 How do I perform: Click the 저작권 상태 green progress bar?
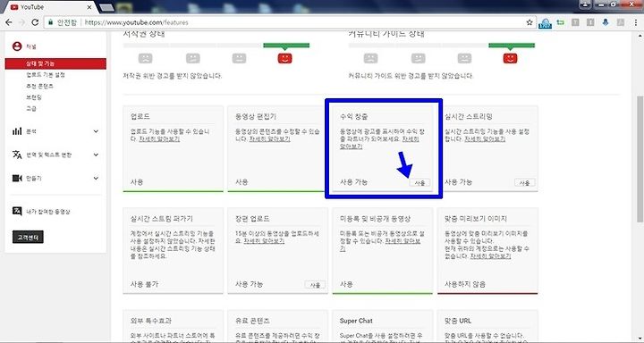pos(286,46)
